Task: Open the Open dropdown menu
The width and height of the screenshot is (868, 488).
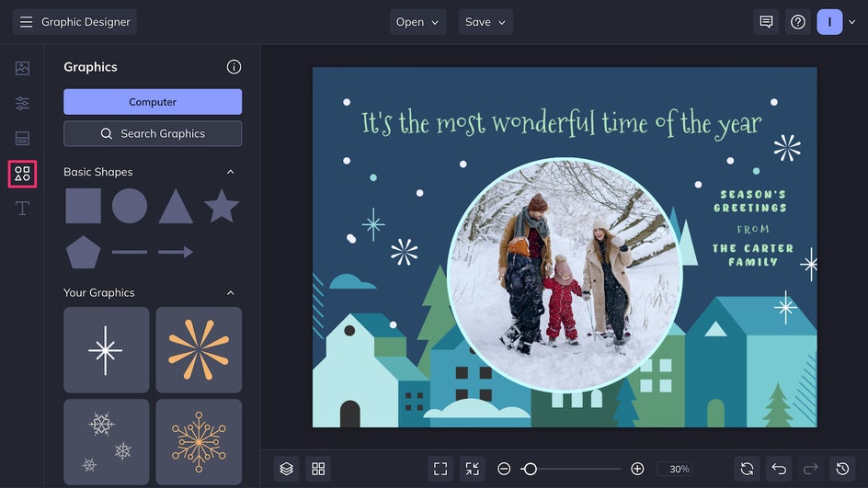Action: point(417,22)
